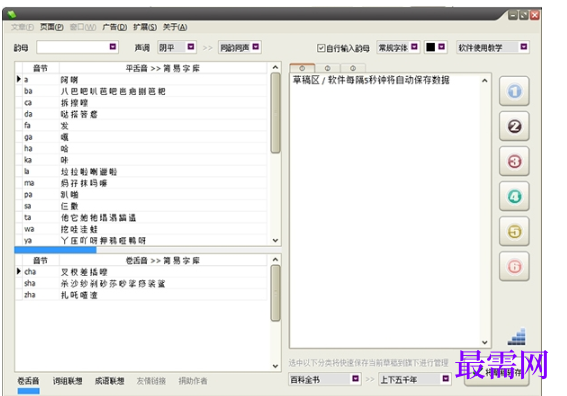Switch to the first draft tab

coord(302,68)
